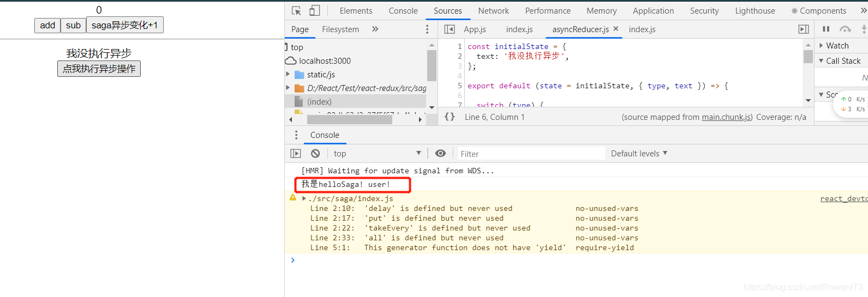Select line number 5 in the editor
This screenshot has height=297, width=868.
tap(460, 86)
